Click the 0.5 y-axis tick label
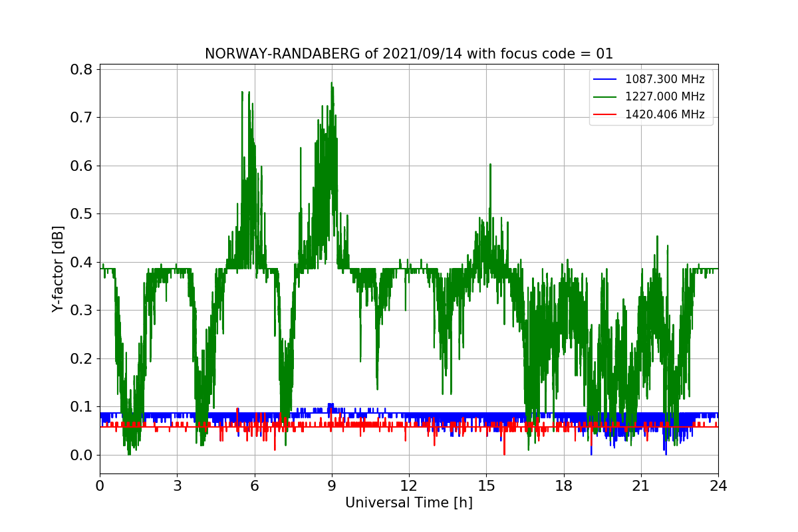Viewport: 798px width, 532px height. [82, 214]
